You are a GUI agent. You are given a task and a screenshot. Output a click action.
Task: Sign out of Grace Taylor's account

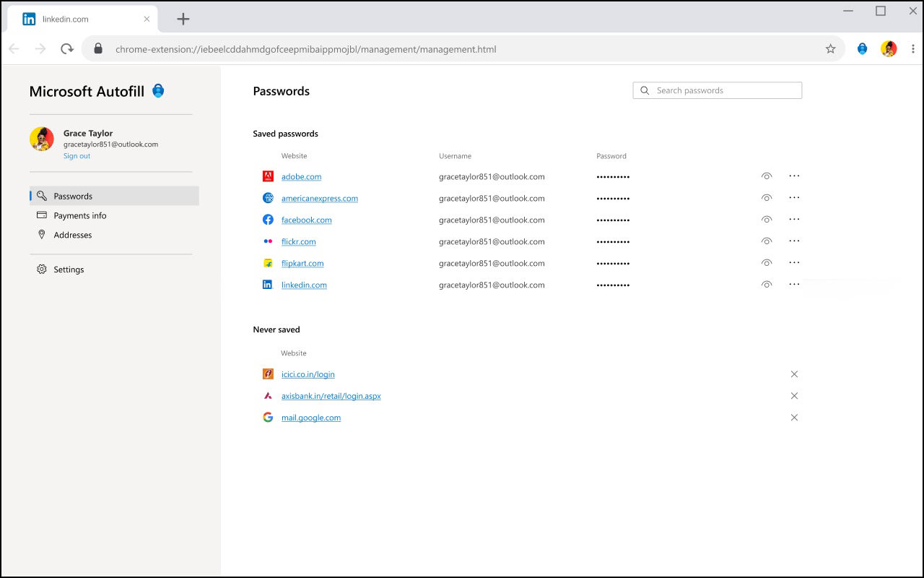[77, 155]
